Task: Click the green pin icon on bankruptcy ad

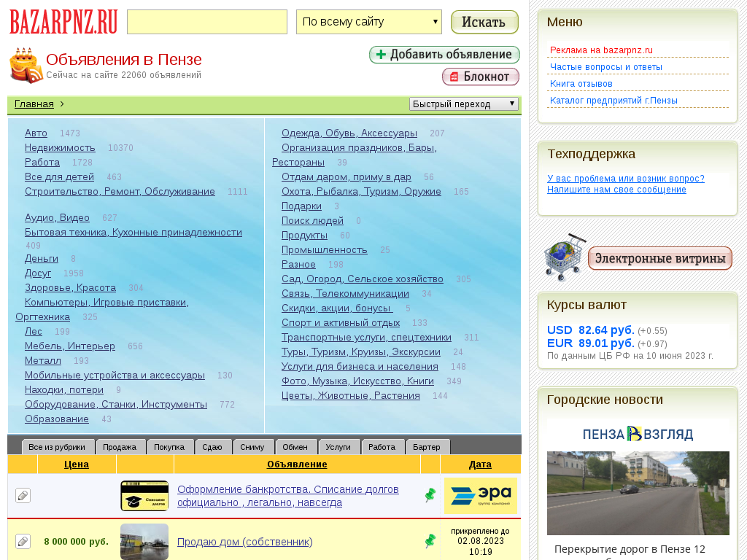Action: 430,495
